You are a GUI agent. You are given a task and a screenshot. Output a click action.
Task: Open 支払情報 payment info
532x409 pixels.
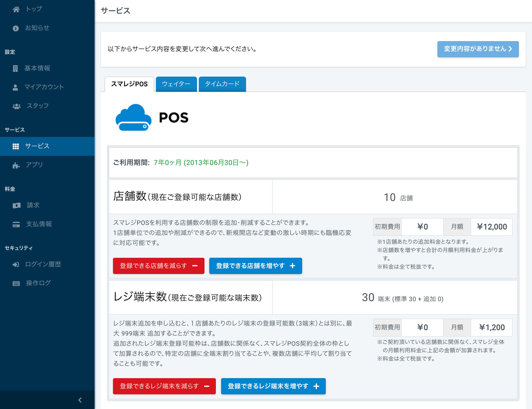[x=47, y=224]
